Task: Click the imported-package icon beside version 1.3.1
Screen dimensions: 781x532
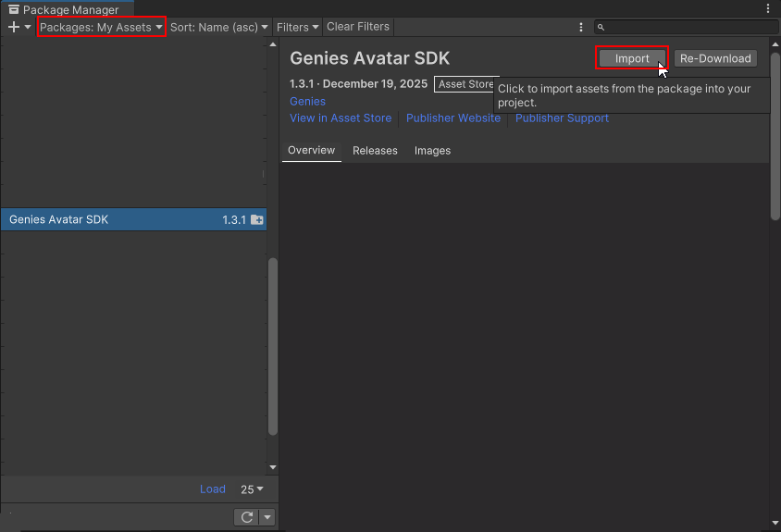Action: coord(257,220)
